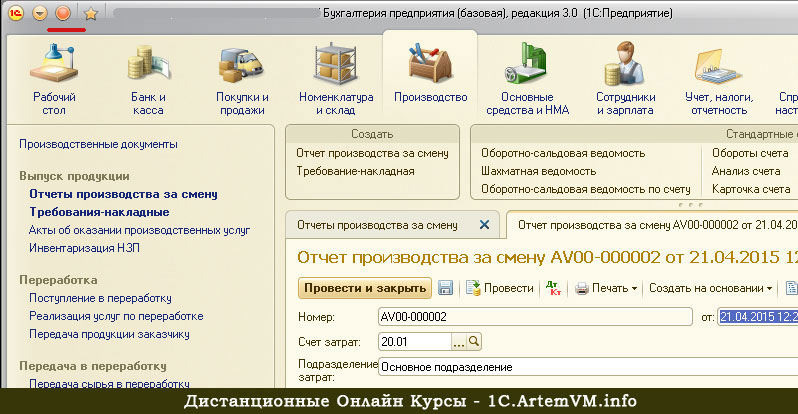798x414 pixels.
Task: Open the Печать dropdown menu
Action: [606, 288]
